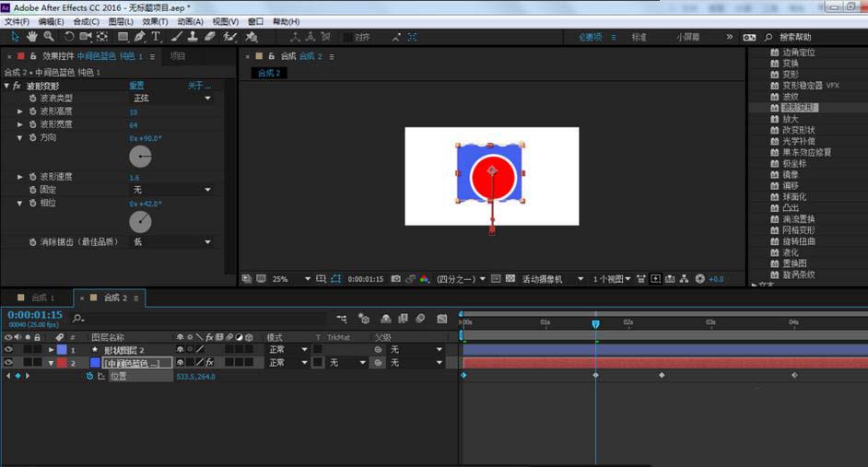868x467 pixels.
Task: Select the Eraser tool
Action: point(209,37)
